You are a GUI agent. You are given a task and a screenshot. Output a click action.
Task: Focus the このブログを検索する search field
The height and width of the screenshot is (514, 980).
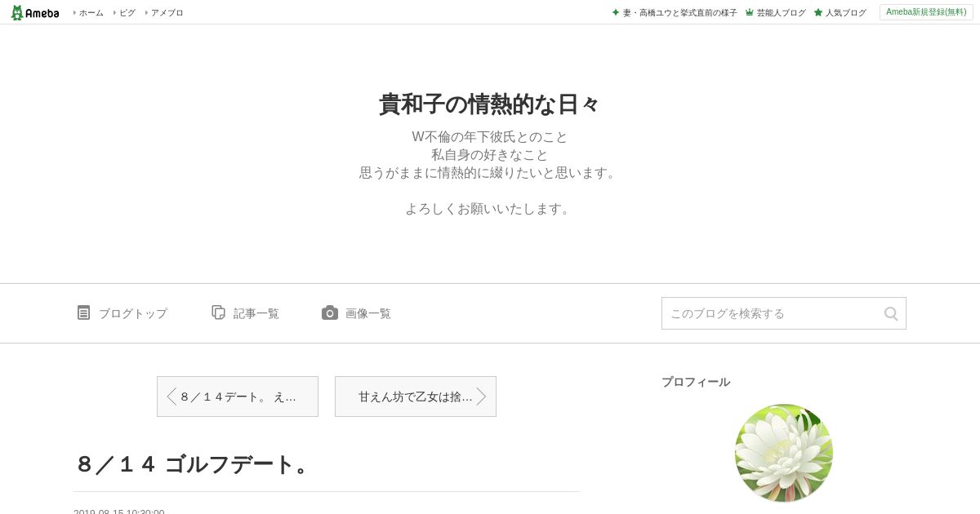(x=772, y=313)
